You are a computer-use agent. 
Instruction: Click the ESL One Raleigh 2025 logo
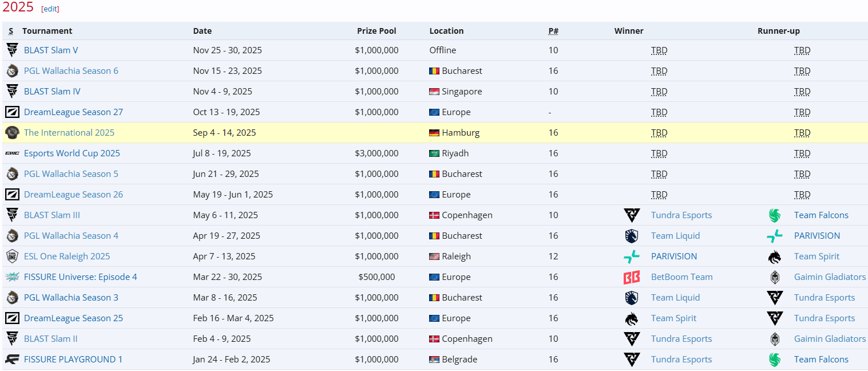tap(12, 256)
